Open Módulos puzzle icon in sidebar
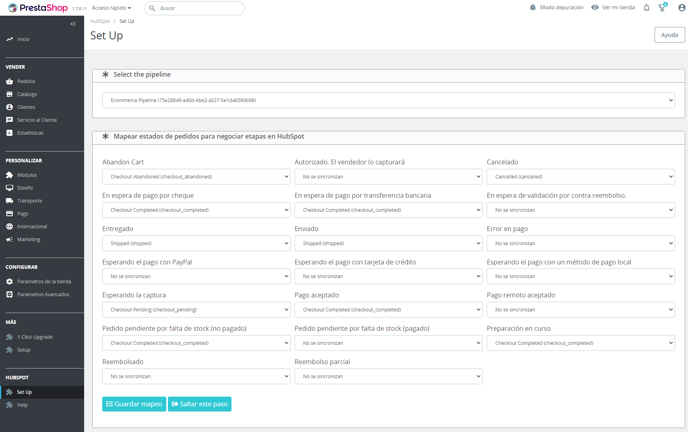 (x=9, y=175)
